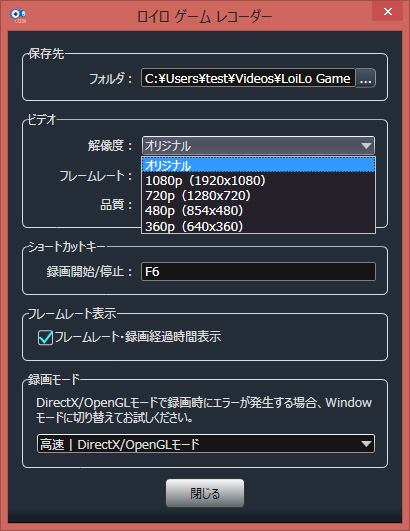Viewport: 410px width, 531px height.
Task: Click the 録画開始/停止 shortcut key field
Action: [x=258, y=272]
